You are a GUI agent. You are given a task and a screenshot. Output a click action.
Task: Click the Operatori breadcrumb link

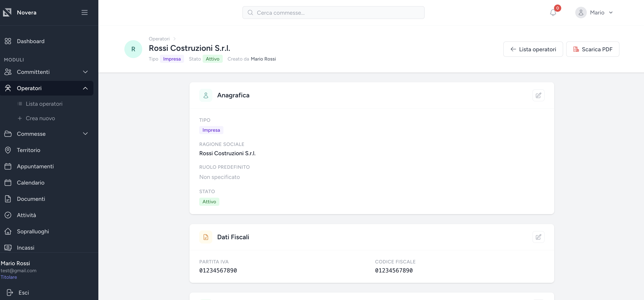[x=159, y=39]
